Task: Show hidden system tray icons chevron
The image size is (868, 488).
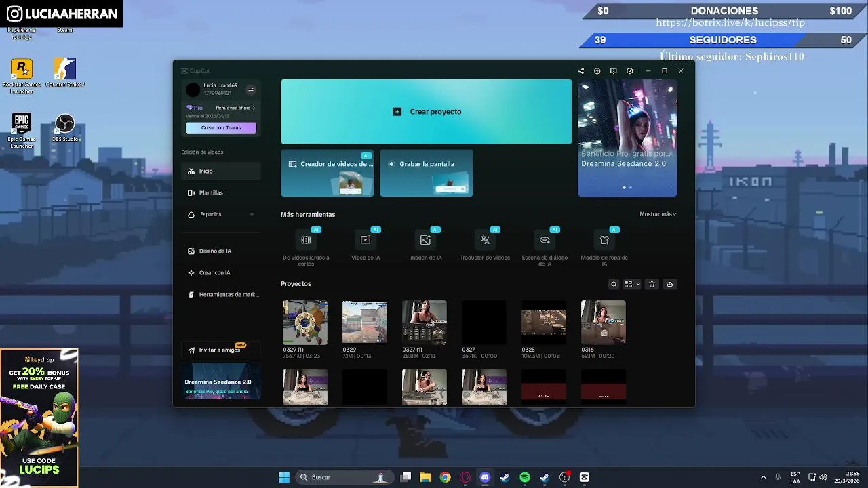Action: (x=763, y=477)
